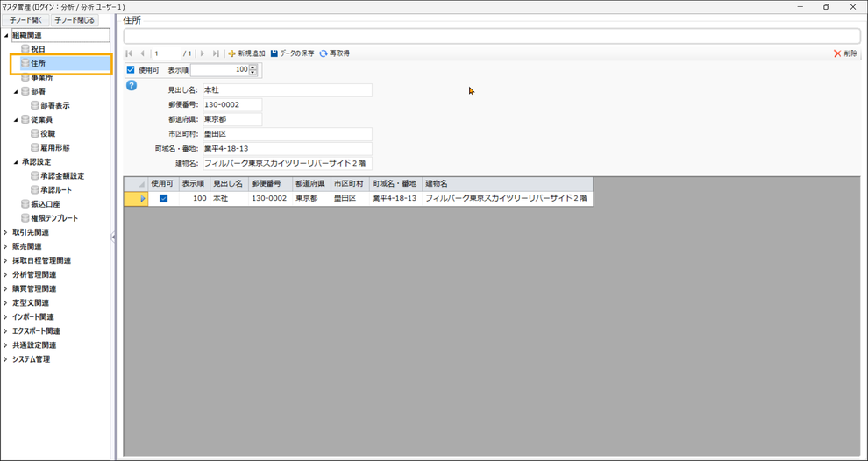Collapse the 従業員 tree node

point(17,119)
